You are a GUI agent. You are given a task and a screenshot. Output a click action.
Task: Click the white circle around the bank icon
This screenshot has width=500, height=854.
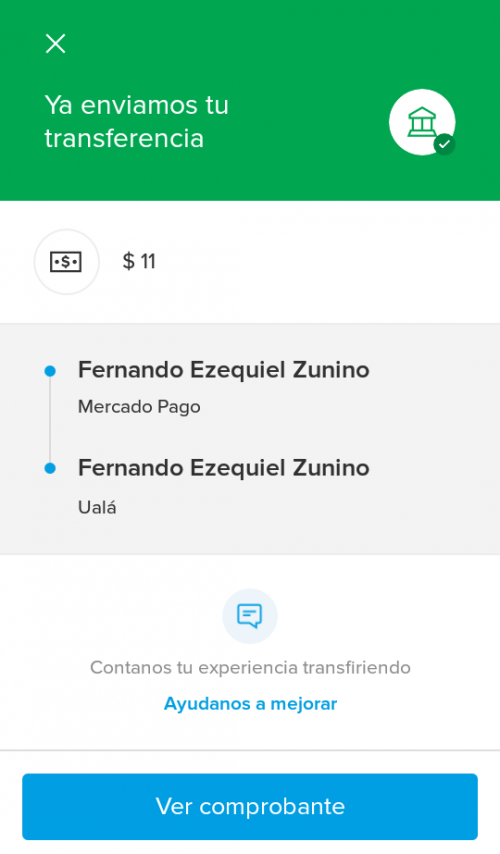(422, 123)
